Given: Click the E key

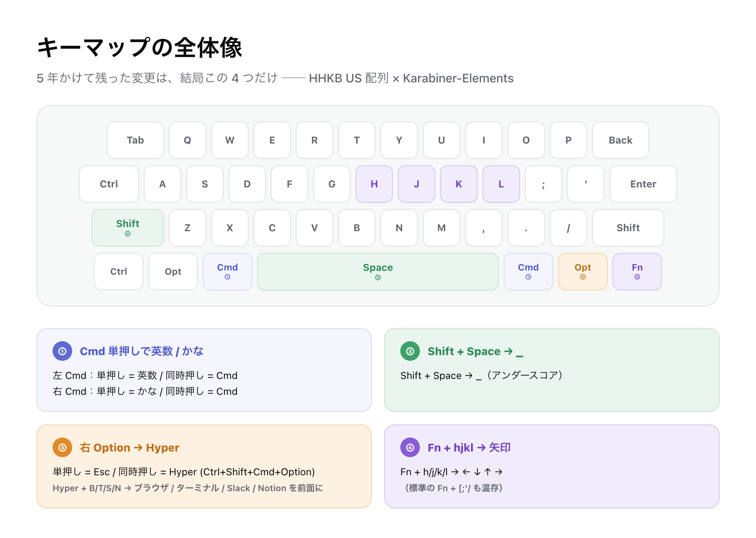Looking at the screenshot, I should pyautogui.click(x=272, y=140).
